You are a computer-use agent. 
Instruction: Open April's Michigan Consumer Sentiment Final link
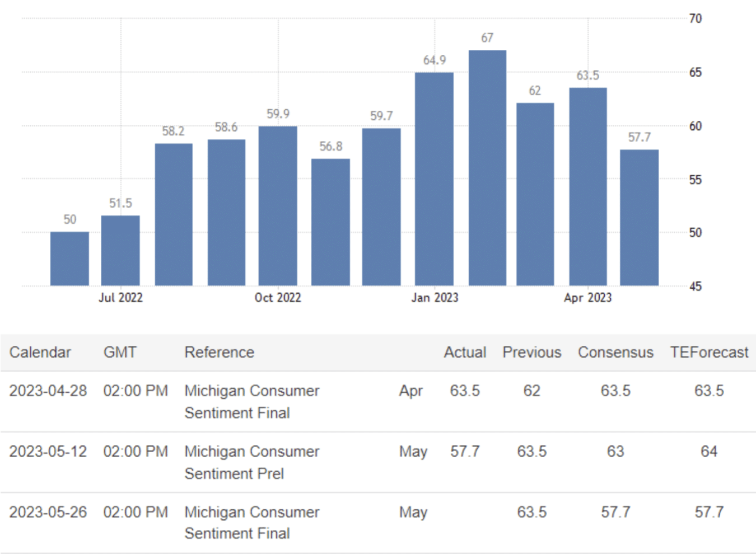(251, 401)
